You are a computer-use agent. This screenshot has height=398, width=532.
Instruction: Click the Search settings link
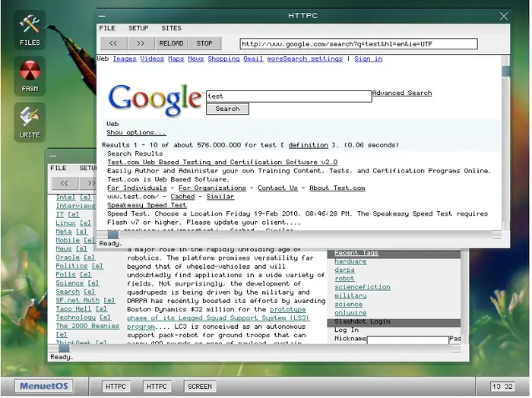[315, 58]
